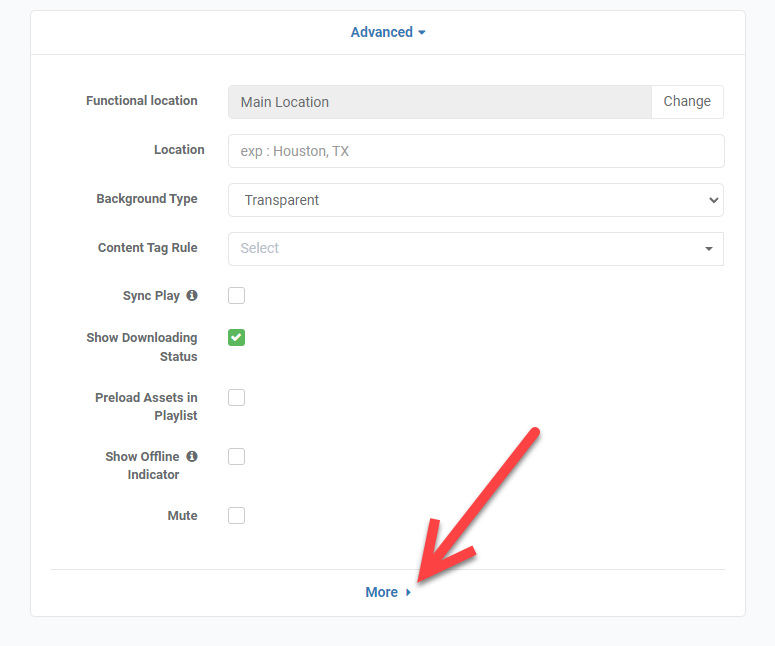
Task: Click the Show Offline Indicator info icon
Action: (192, 456)
